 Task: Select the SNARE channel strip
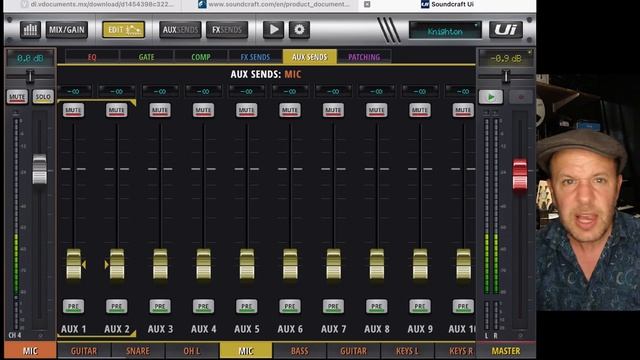pos(138,351)
